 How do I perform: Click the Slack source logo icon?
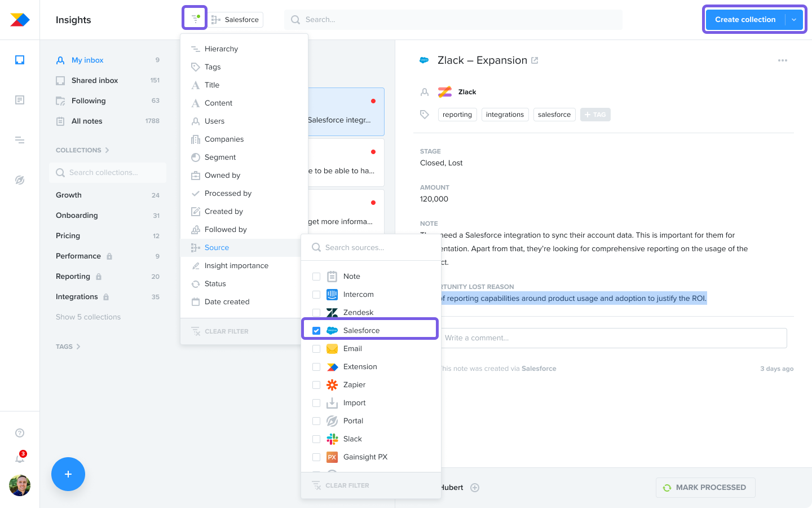coord(332,439)
